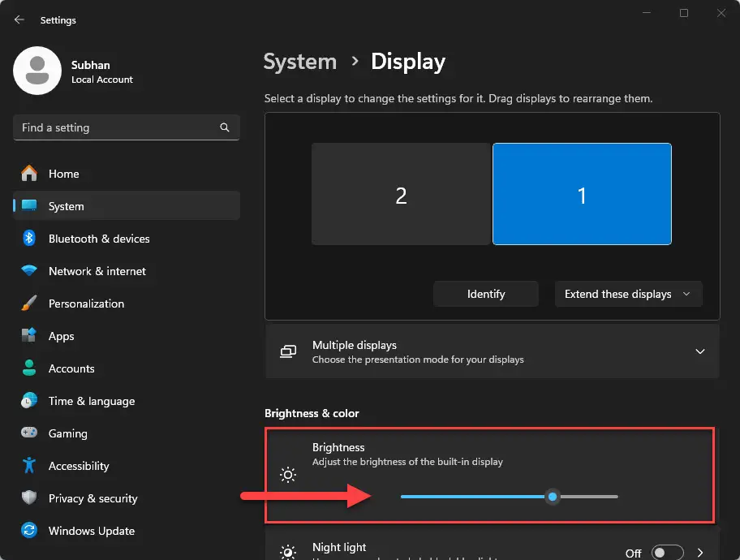Turn on the Night light toggle

point(668,552)
